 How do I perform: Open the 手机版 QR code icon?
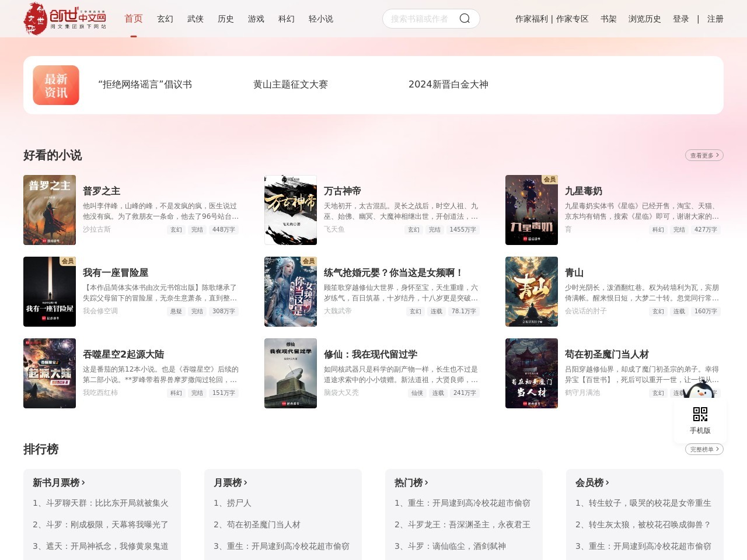[x=700, y=414]
